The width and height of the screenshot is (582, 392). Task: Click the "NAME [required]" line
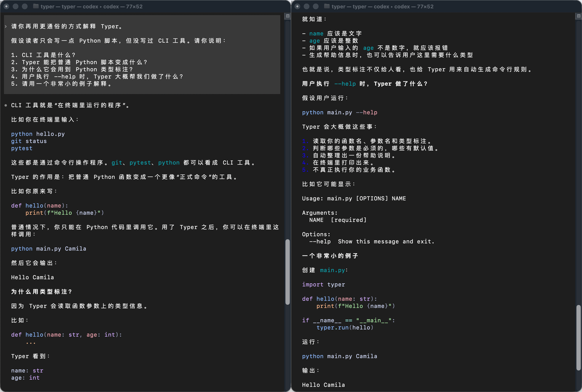tap(338, 220)
